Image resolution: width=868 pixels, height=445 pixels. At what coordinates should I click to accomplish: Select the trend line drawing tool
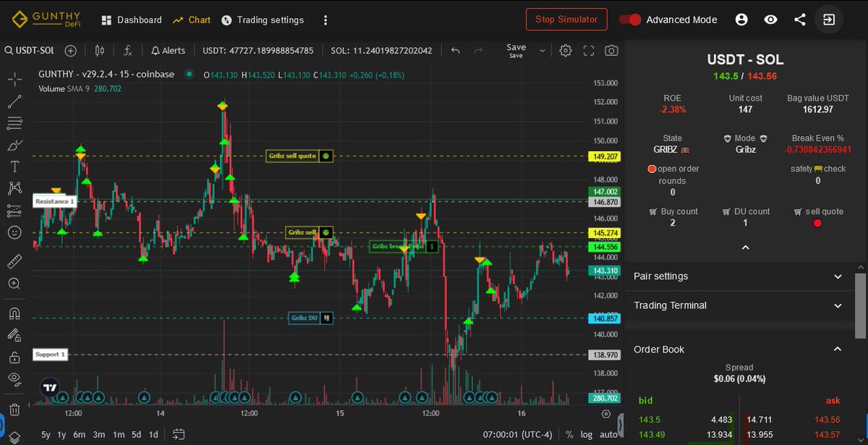pyautogui.click(x=14, y=101)
